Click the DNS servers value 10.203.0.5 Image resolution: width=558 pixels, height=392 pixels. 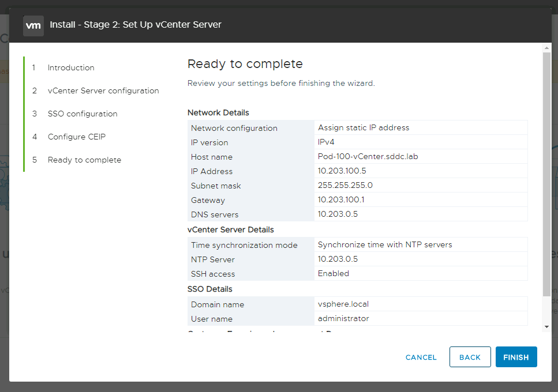(338, 214)
